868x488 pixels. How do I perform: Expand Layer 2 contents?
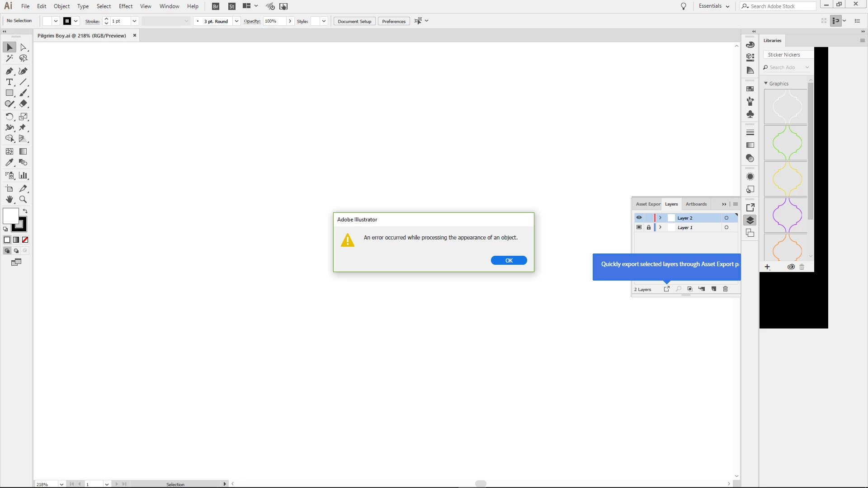tap(660, 218)
